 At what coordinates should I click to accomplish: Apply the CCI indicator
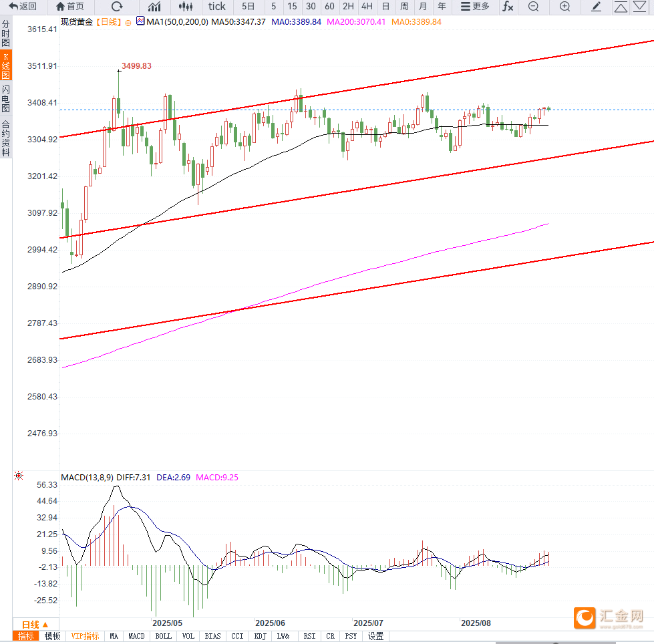(237, 636)
